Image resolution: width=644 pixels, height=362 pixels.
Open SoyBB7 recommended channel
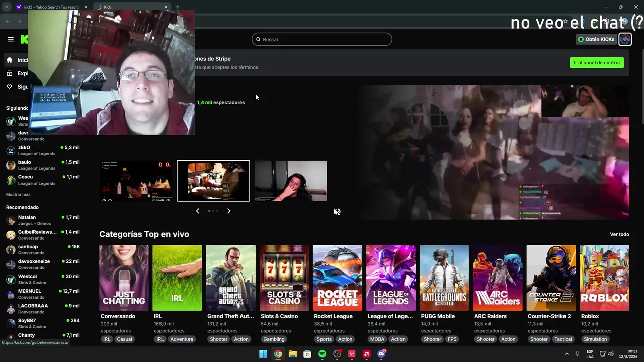(x=43, y=323)
